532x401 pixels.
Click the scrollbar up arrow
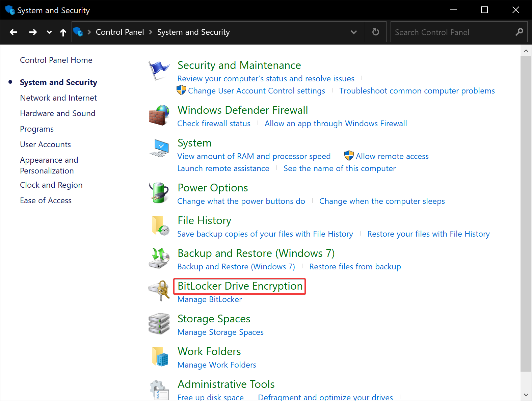(526, 51)
